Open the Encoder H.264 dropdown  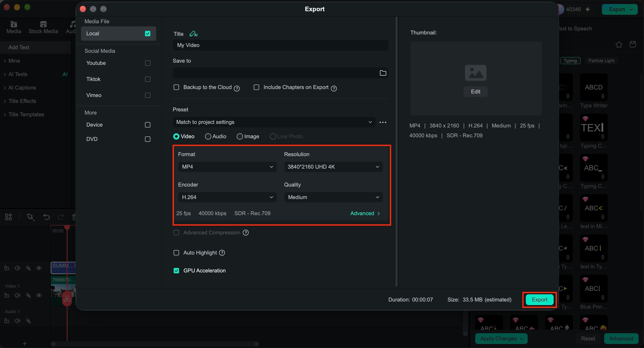227,197
